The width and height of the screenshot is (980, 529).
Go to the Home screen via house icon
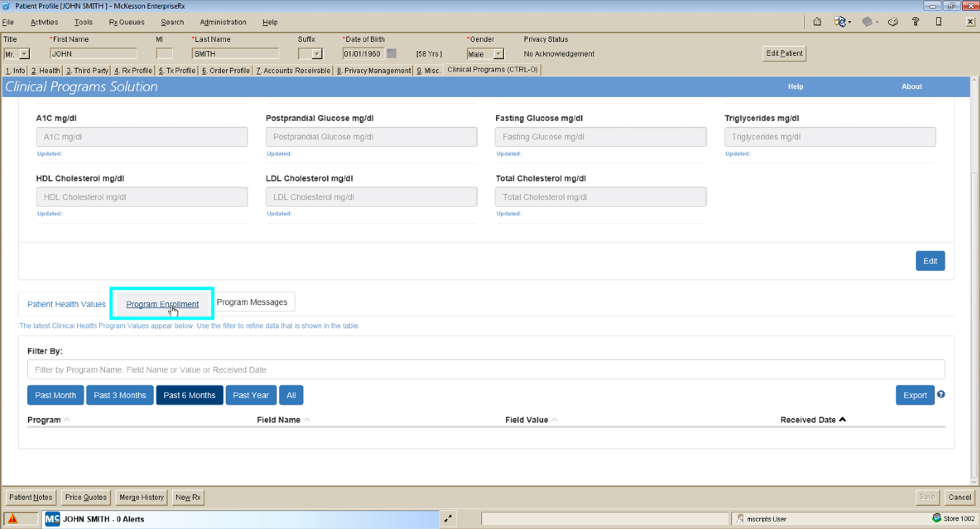click(x=817, y=22)
